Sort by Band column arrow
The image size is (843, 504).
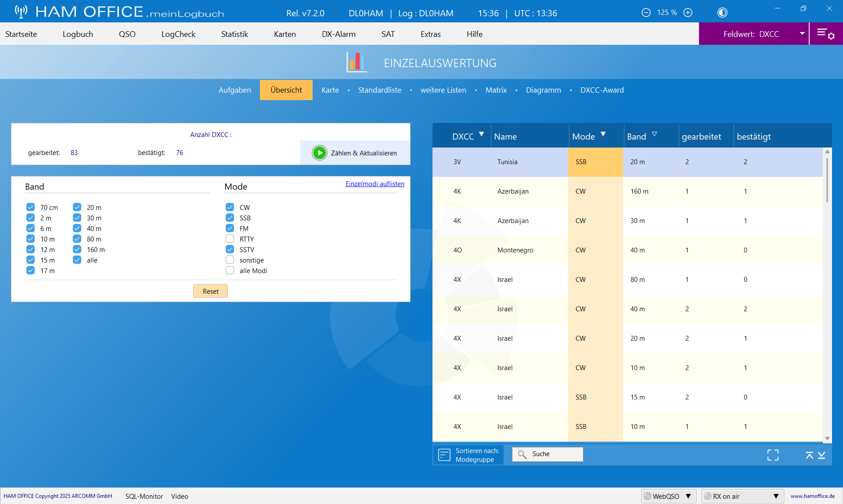(655, 134)
